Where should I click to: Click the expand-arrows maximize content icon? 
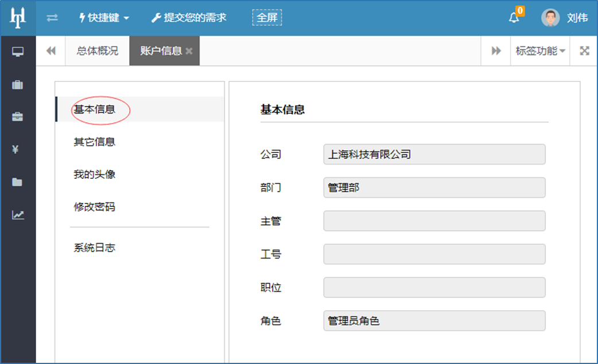point(584,50)
